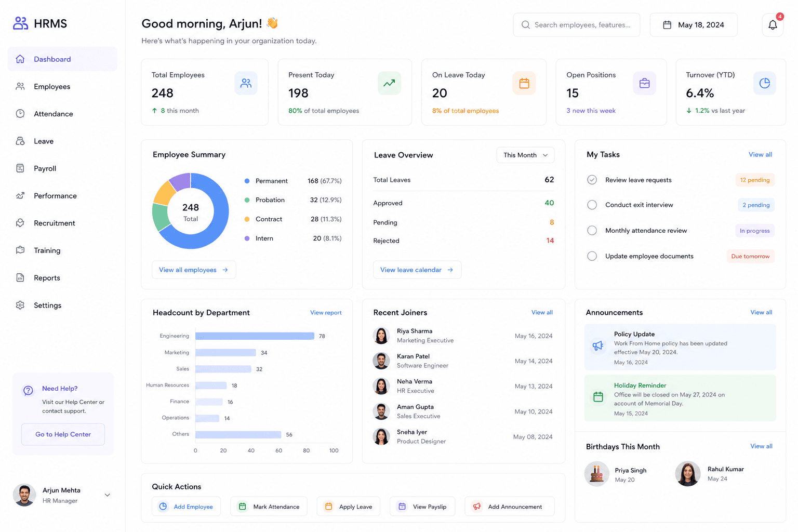Open the May 18, 2024 date picker
The height and width of the screenshot is (532, 798).
[x=694, y=25]
